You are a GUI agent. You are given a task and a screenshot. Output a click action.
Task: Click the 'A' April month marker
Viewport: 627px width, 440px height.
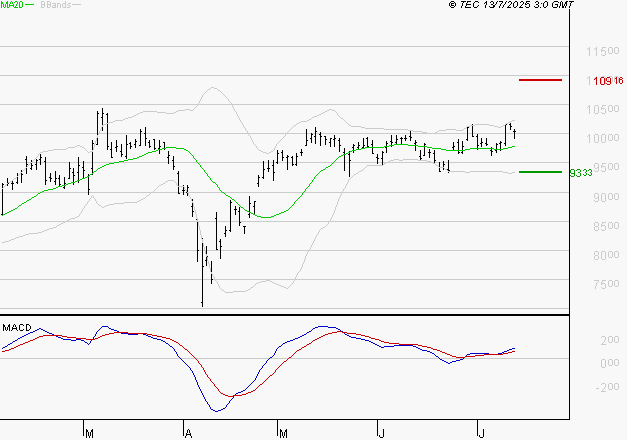click(187, 433)
